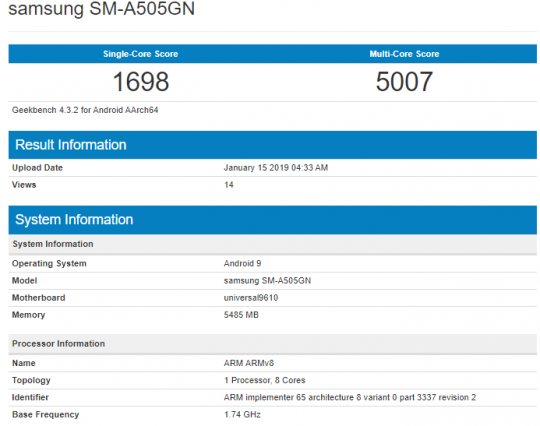540x426 pixels.
Task: Click the Memory value 5485 MB
Action: (241, 315)
